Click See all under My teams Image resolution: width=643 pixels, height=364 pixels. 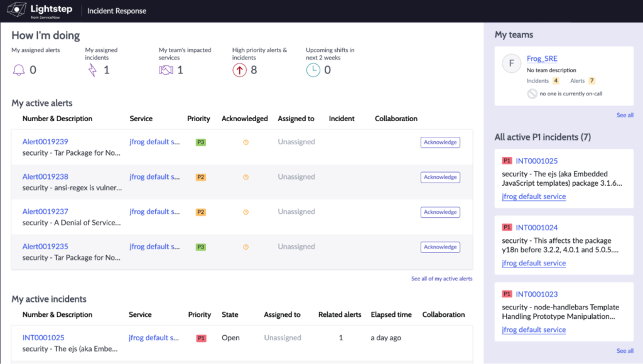point(625,115)
